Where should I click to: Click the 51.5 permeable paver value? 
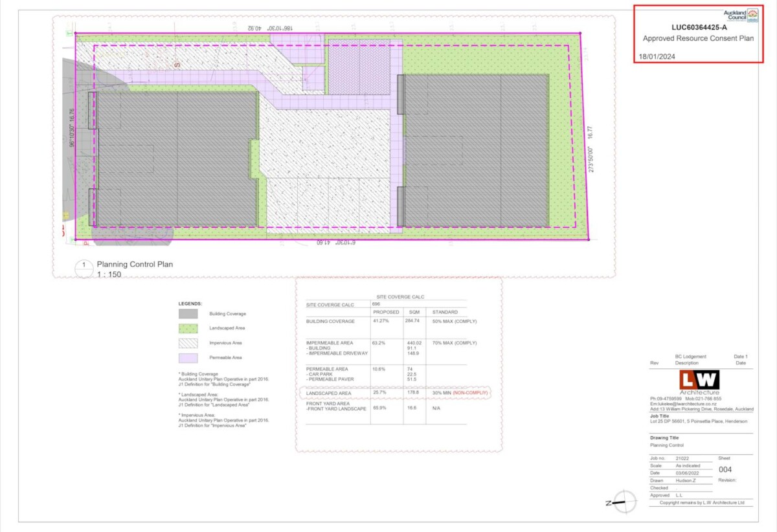pyautogui.click(x=411, y=379)
